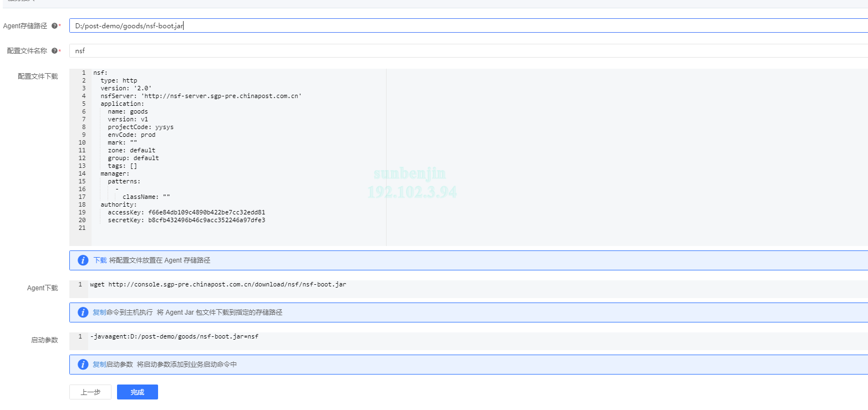
Task: Click the secretKey line in the config editor
Action: [186, 220]
